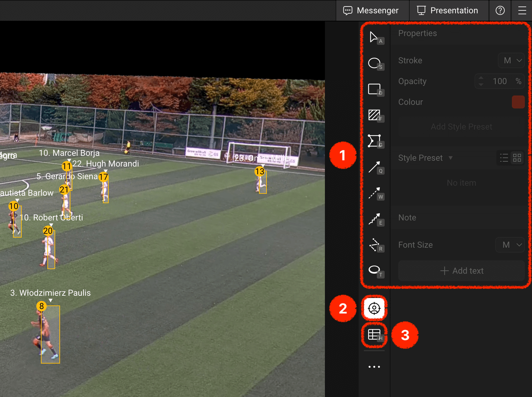
Task: Select the hatched fill area tool
Action: click(x=376, y=116)
